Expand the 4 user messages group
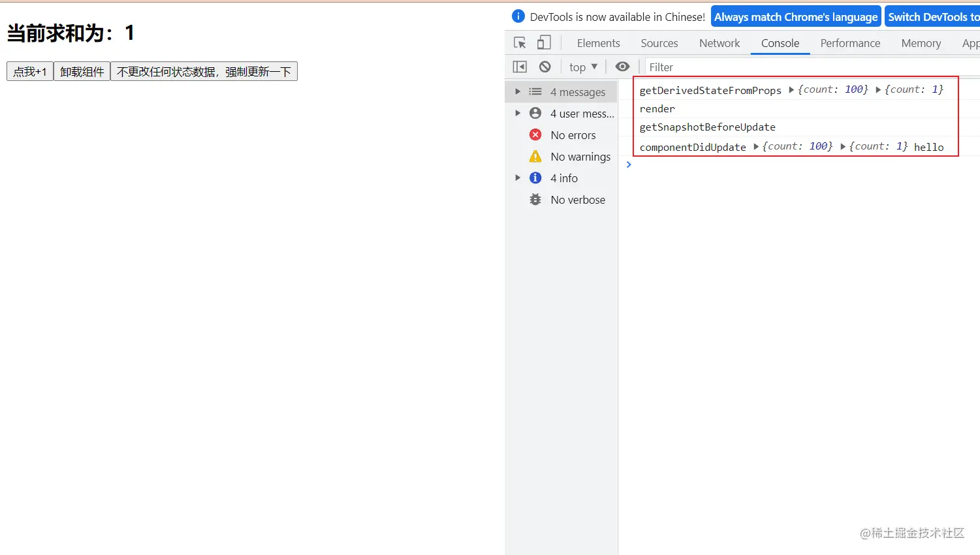 (x=518, y=113)
